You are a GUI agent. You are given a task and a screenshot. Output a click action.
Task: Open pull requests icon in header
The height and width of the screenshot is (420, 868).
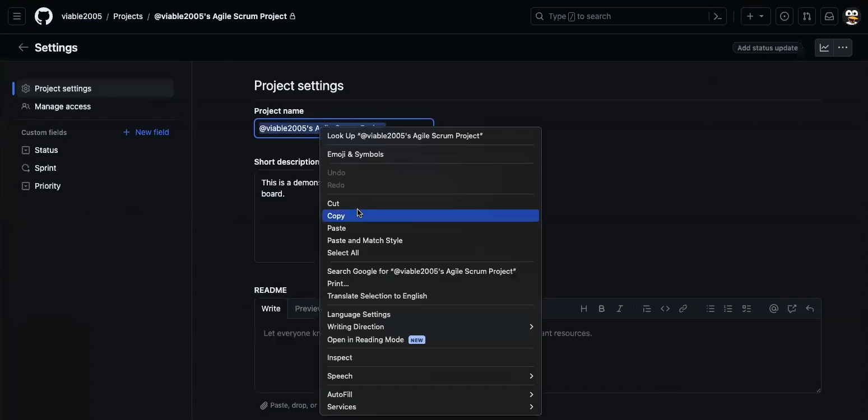pos(807,17)
